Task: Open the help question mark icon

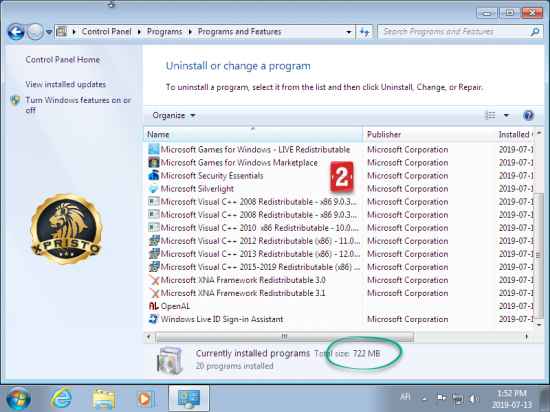Action: point(528,115)
